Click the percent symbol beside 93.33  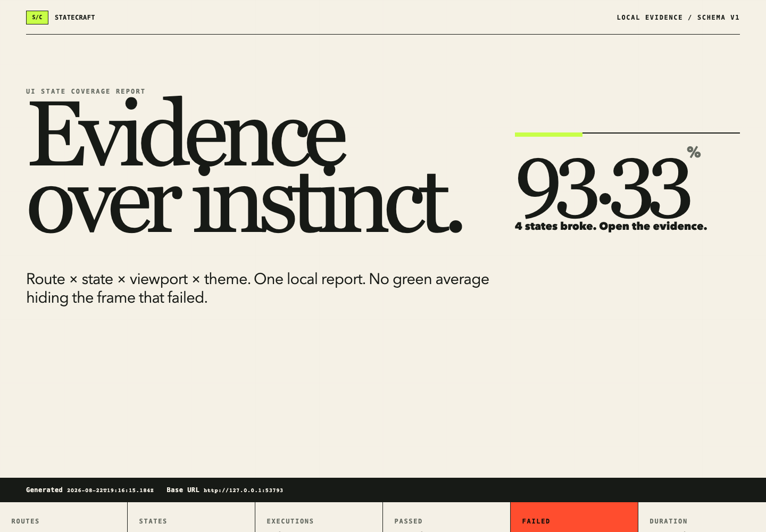pos(694,152)
